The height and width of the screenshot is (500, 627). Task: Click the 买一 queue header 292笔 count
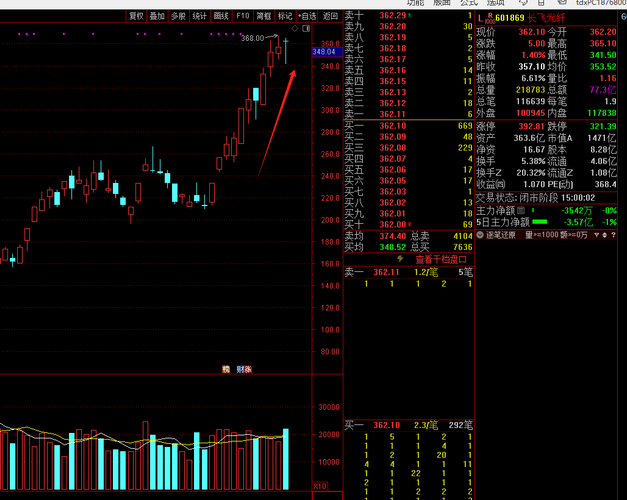coord(461,425)
